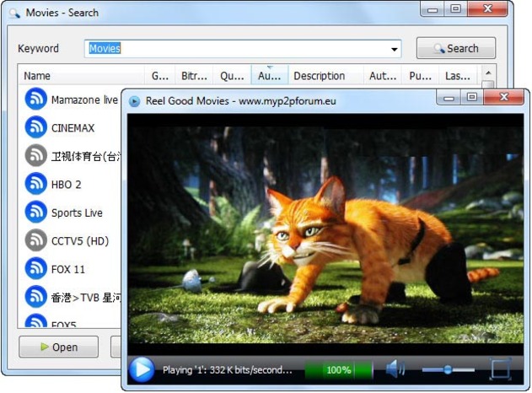
Task: Minimize the Reel Good Movies player window
Action: (449, 98)
